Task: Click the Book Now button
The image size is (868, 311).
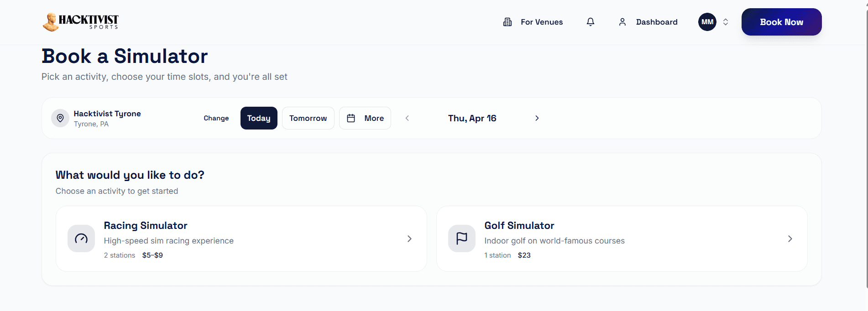Action: pos(781,22)
